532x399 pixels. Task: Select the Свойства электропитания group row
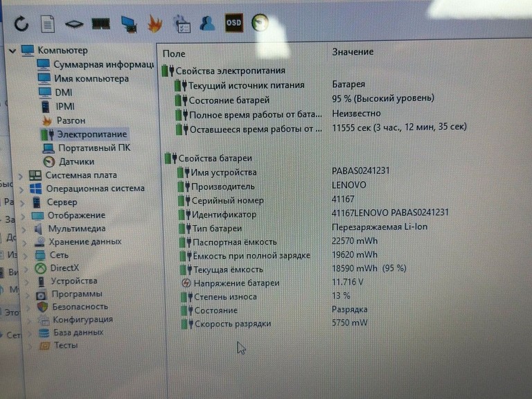224,71
